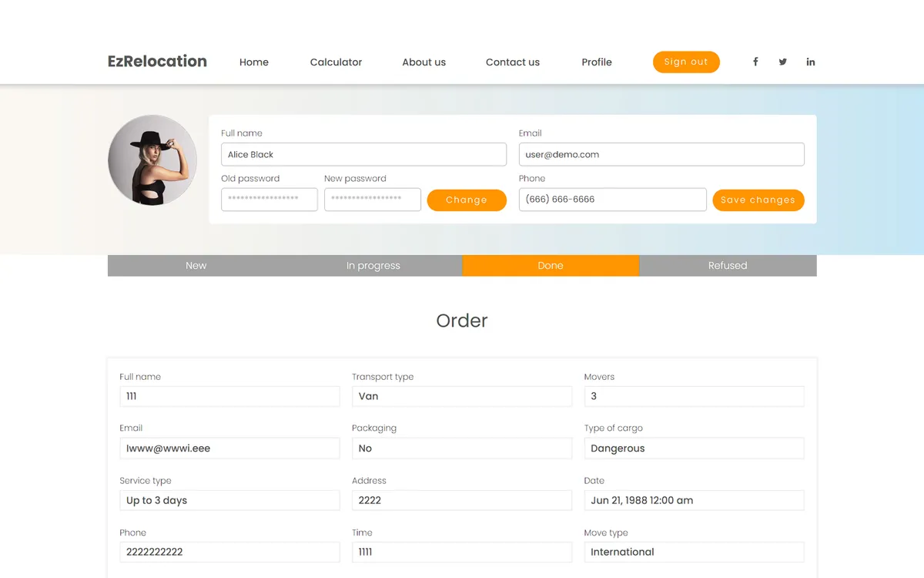924x578 pixels.
Task: Click the Time label
Action: coord(362,533)
